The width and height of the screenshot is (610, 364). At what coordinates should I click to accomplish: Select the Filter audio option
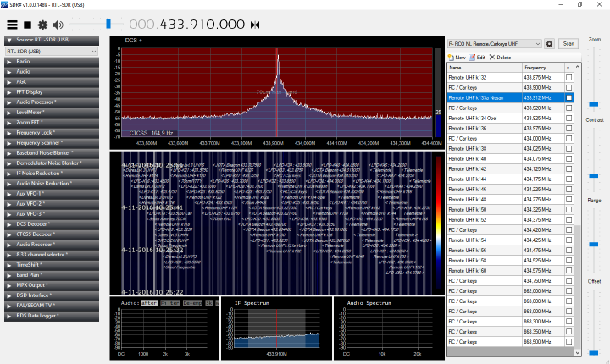[x=169, y=302]
